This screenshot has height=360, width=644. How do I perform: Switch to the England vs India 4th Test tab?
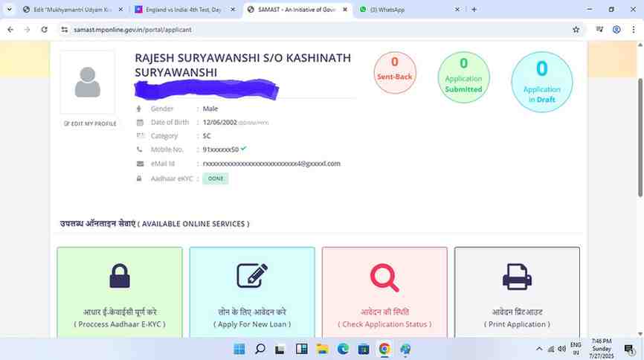click(183, 10)
